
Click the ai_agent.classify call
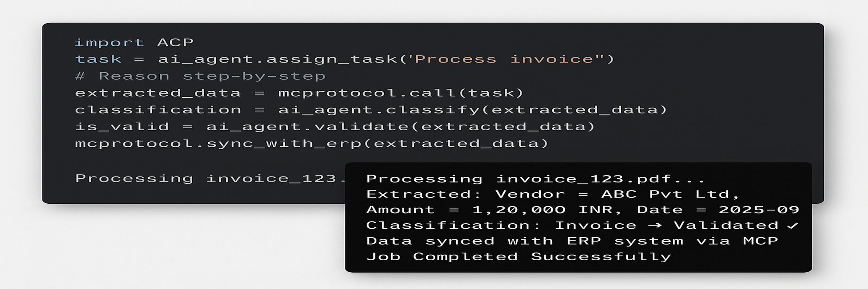(x=472, y=110)
